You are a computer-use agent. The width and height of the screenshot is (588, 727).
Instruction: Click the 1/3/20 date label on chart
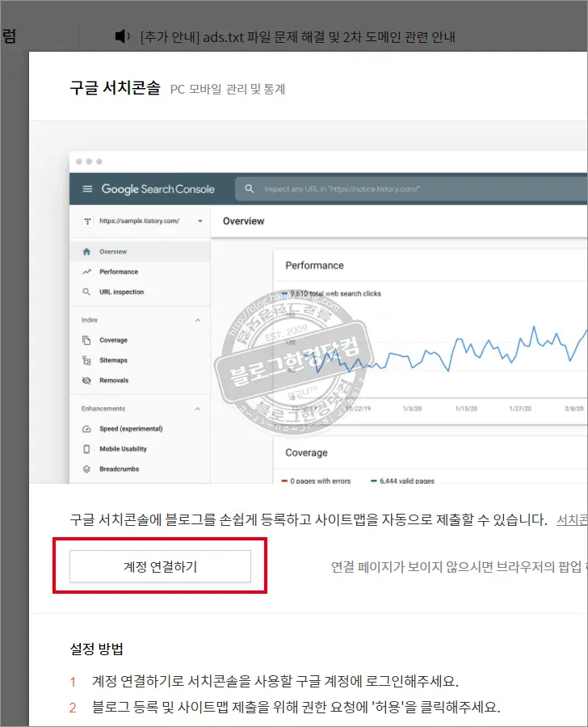412,409
